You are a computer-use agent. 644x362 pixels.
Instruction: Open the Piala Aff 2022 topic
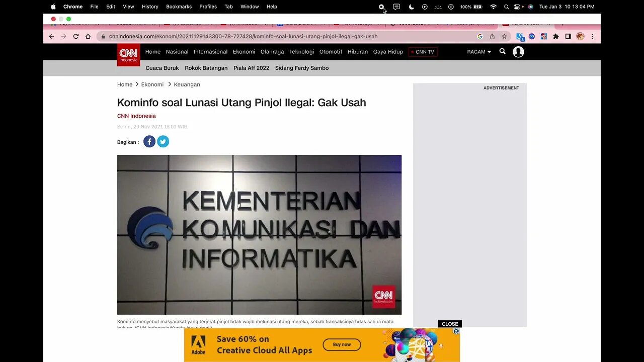(251, 68)
